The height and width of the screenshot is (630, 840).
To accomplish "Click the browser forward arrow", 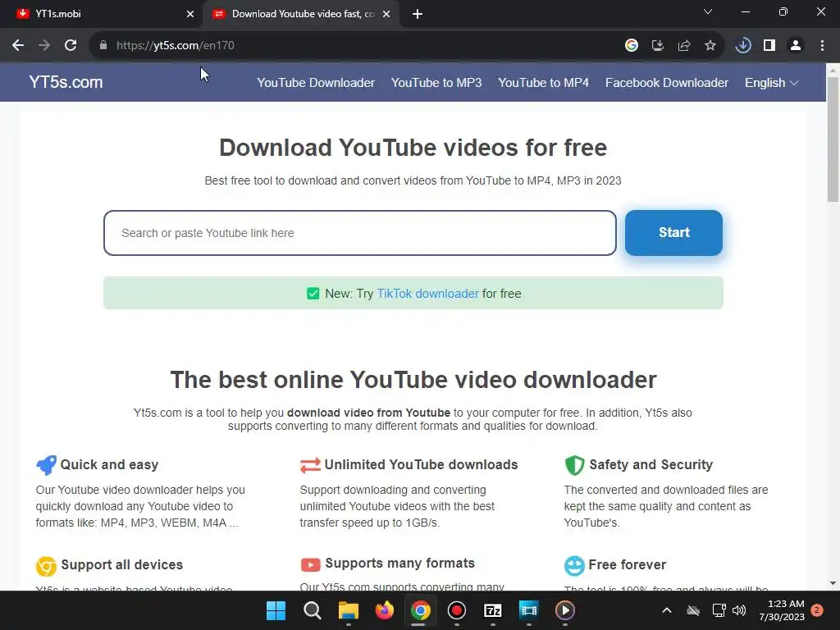I will [x=44, y=46].
